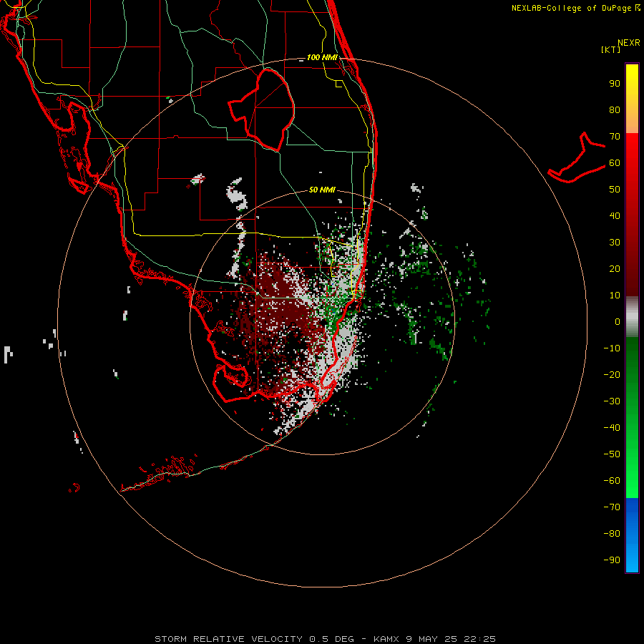Viewport: 644px width, 644px height.
Task: Click the -10 value on velocity scale
Action: (x=612, y=348)
